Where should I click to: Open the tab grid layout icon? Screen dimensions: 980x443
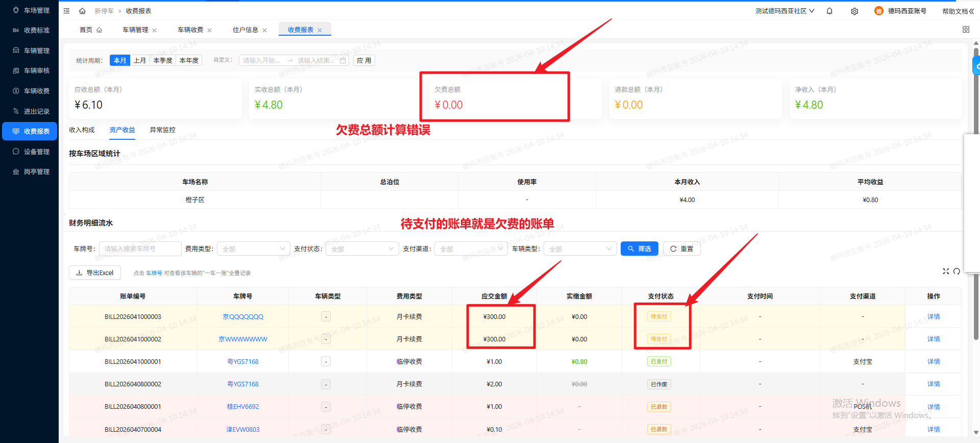pyautogui.click(x=966, y=30)
